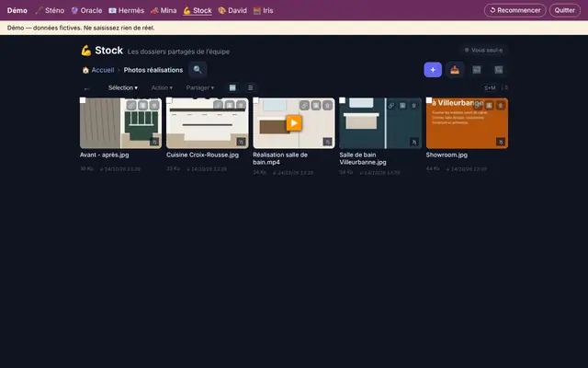588x368 pixels.
Task: Tick the checkbox on Avant - après.jpg
Action: click(x=83, y=100)
